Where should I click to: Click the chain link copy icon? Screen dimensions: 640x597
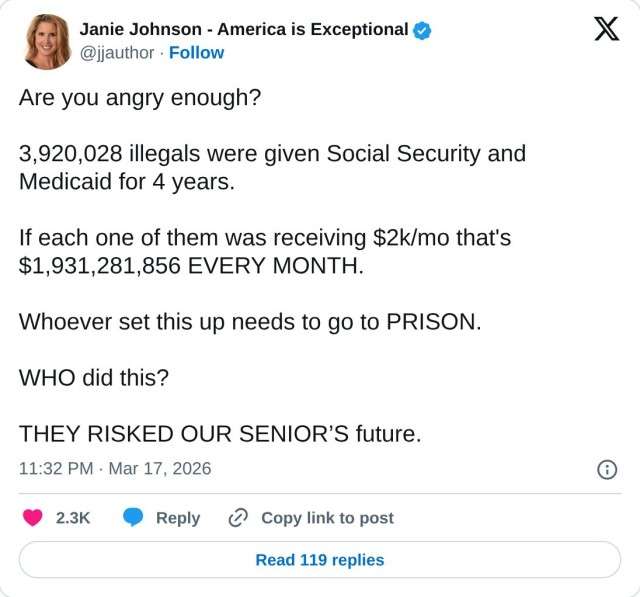coord(238,518)
